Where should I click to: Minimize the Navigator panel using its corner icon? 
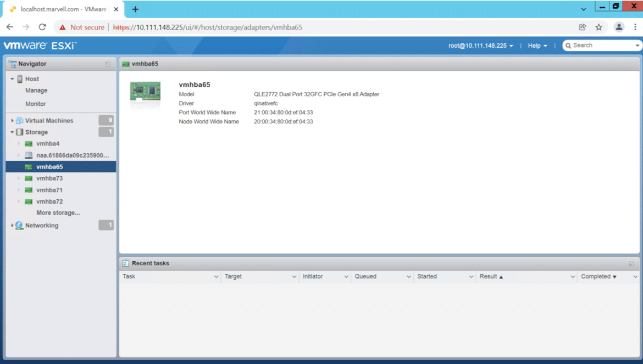pos(108,64)
